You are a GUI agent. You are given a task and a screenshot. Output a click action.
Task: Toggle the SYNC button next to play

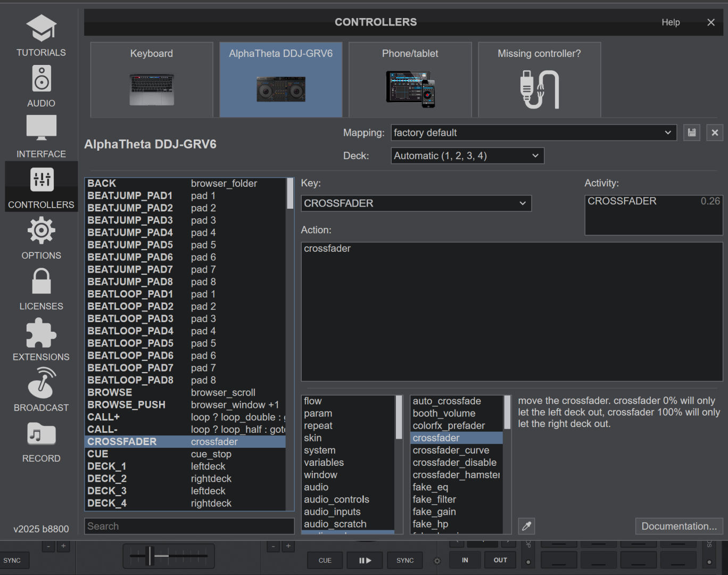(404, 560)
